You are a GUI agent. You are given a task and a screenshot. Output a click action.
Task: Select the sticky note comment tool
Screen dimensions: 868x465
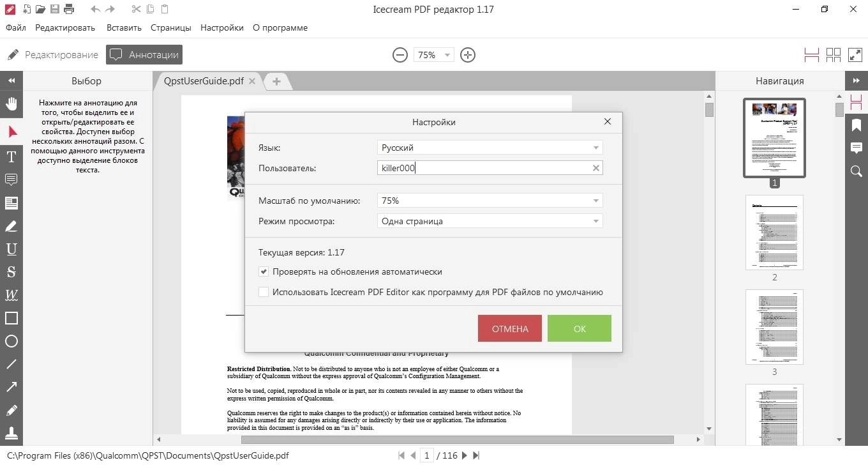pyautogui.click(x=11, y=179)
